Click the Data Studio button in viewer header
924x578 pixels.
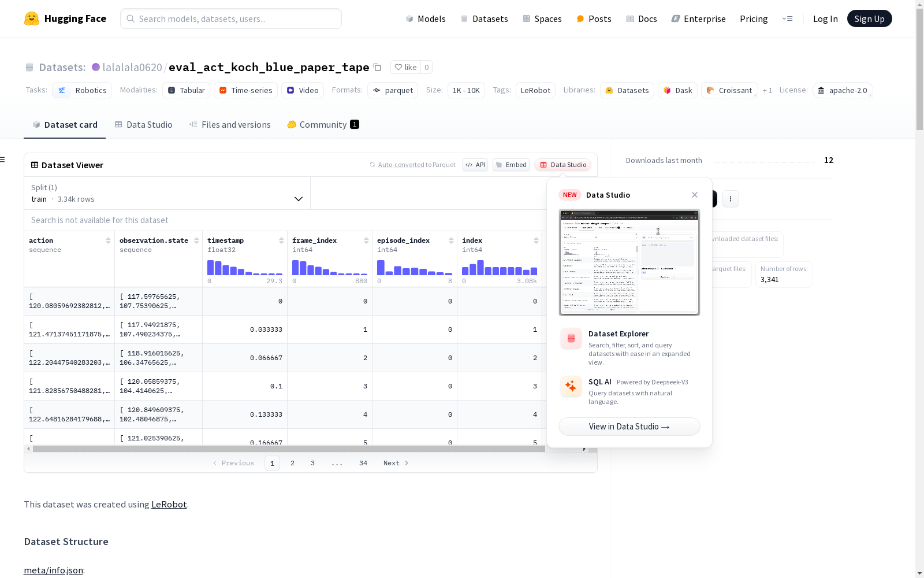click(x=563, y=165)
